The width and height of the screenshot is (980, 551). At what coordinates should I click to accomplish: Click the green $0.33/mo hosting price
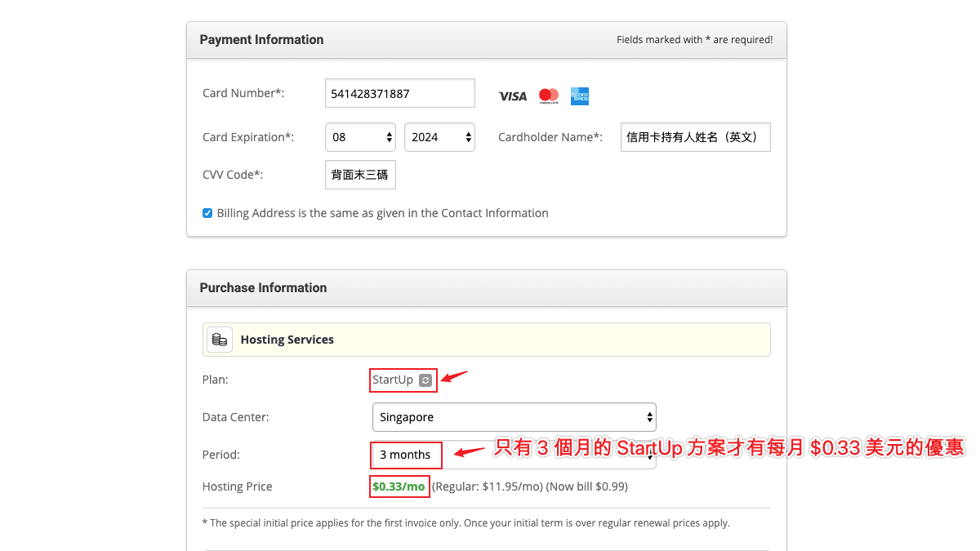tap(399, 487)
